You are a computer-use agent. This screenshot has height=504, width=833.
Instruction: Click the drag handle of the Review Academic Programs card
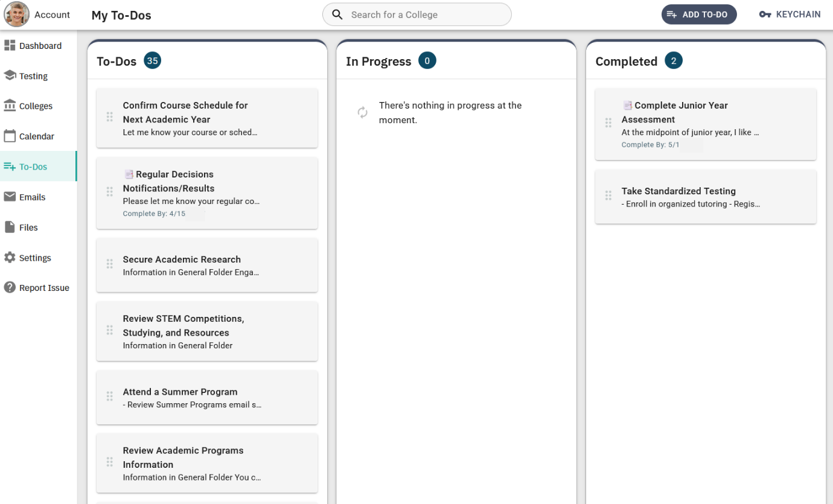[x=110, y=462]
